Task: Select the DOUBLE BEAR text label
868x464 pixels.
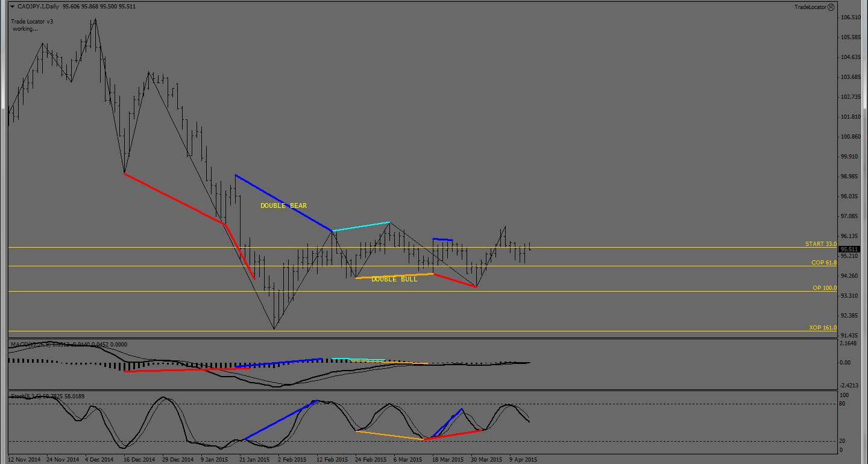Action: point(283,206)
